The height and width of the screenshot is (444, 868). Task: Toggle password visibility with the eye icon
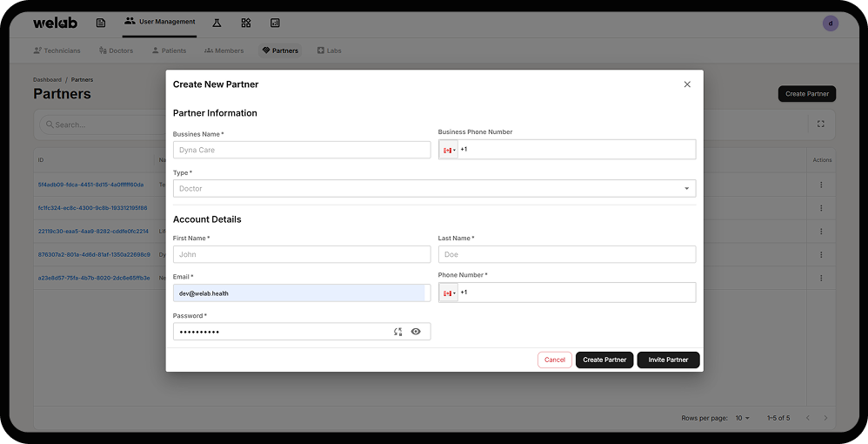(416, 332)
